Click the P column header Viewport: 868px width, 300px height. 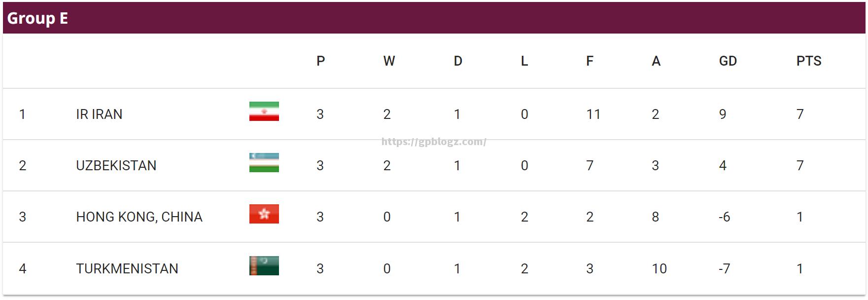pos(320,61)
